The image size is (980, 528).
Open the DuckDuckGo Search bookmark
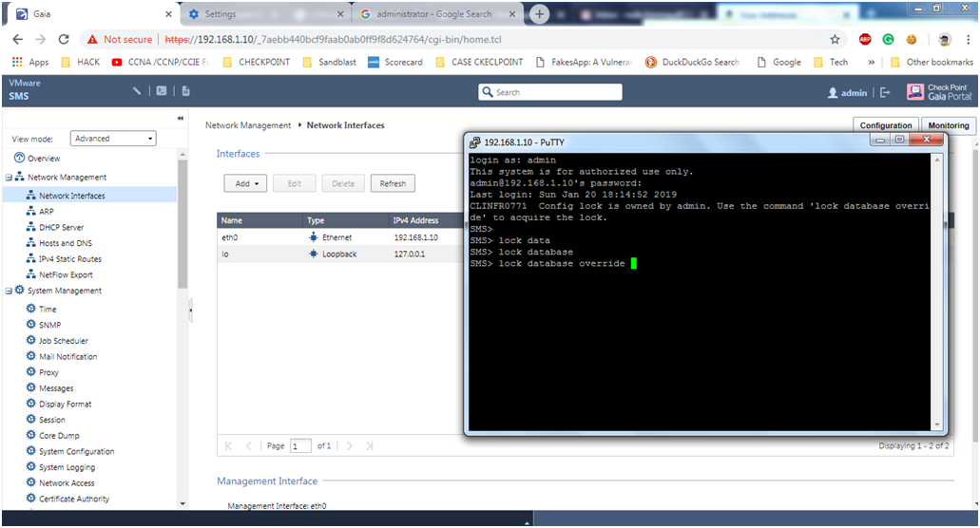point(693,62)
